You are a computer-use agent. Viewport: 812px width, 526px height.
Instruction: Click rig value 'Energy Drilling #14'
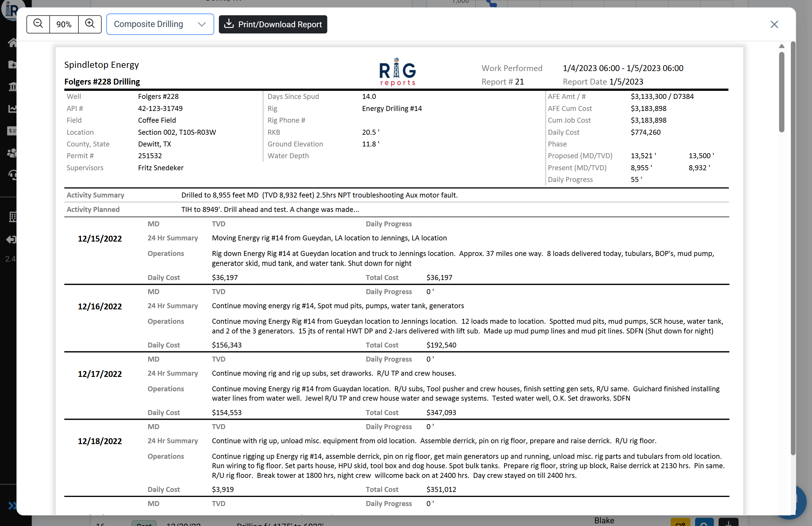[392, 108]
